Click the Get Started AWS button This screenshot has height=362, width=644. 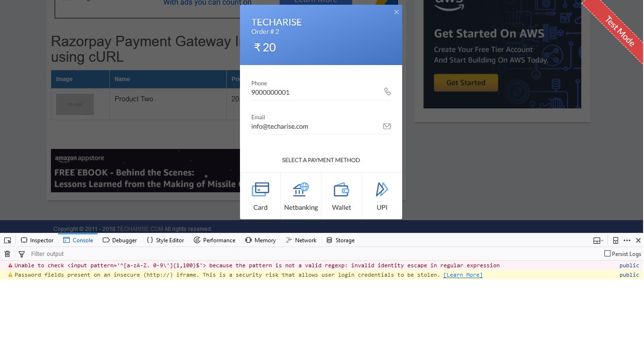(466, 82)
